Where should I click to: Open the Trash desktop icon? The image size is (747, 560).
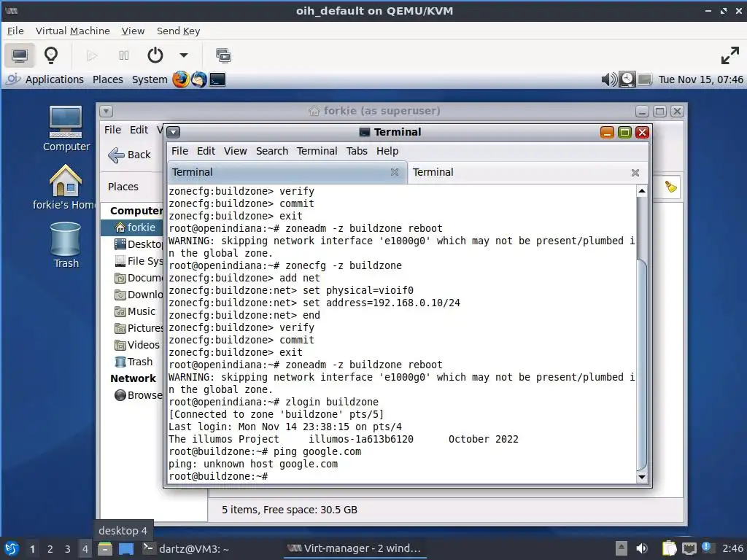point(66,246)
